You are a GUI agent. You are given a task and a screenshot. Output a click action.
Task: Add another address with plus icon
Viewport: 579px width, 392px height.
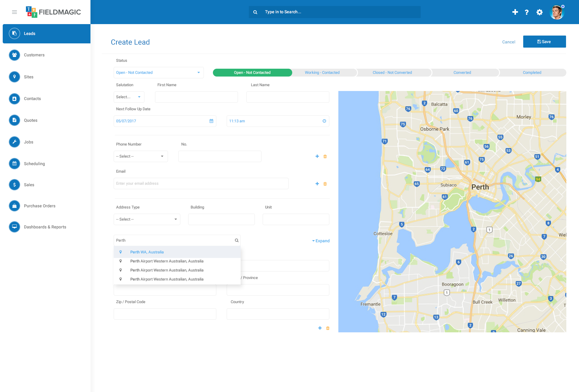320,328
